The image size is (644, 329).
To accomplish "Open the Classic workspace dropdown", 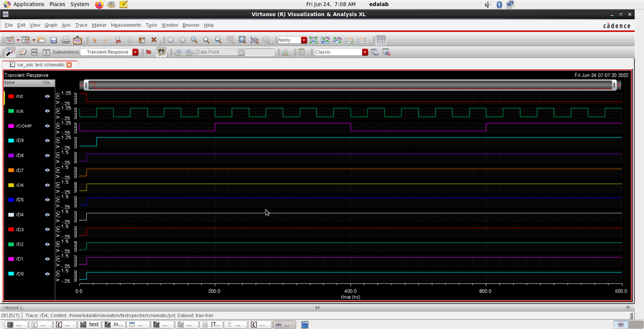I will (x=365, y=52).
